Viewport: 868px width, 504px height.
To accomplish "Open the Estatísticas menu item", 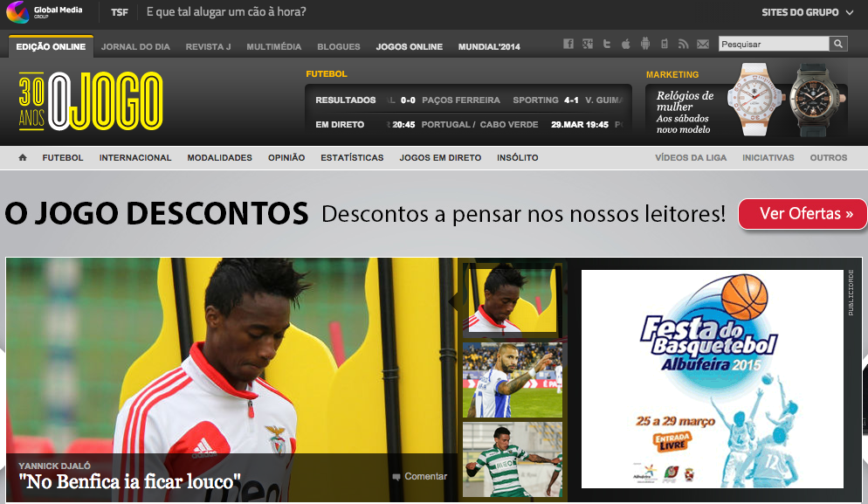I will (352, 158).
